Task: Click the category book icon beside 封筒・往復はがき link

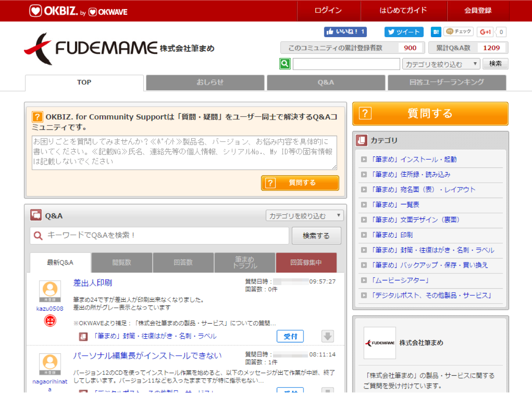Action: (x=83, y=336)
